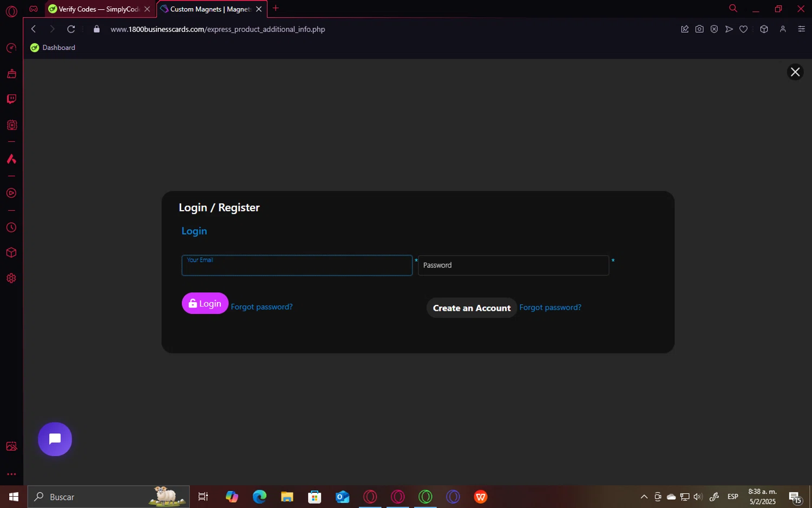Open Windows Start menu
The image size is (812, 508).
tap(14, 497)
